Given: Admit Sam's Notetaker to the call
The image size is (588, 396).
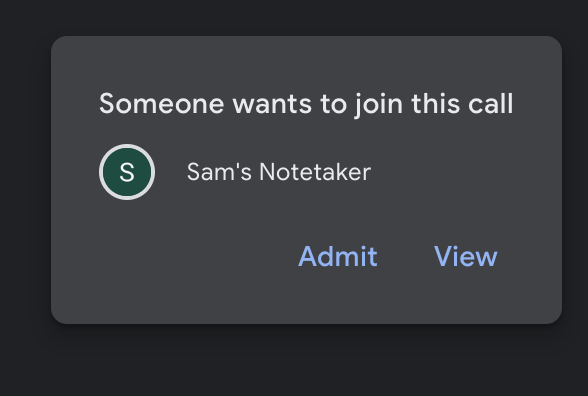Looking at the screenshot, I should pos(338,257).
